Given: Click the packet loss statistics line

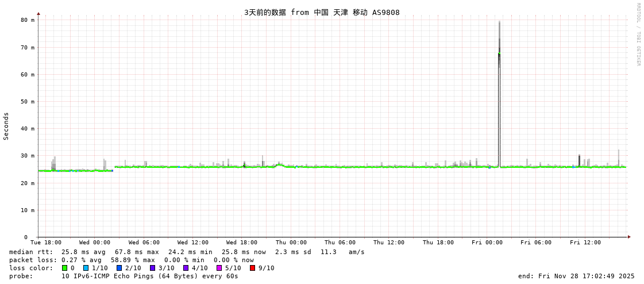Looking at the screenshot, I should pos(132,260).
